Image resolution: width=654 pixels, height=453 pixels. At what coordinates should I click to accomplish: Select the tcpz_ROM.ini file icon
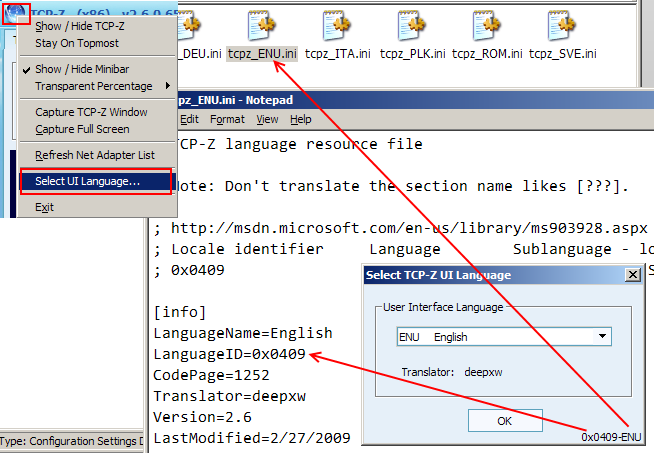click(x=487, y=26)
